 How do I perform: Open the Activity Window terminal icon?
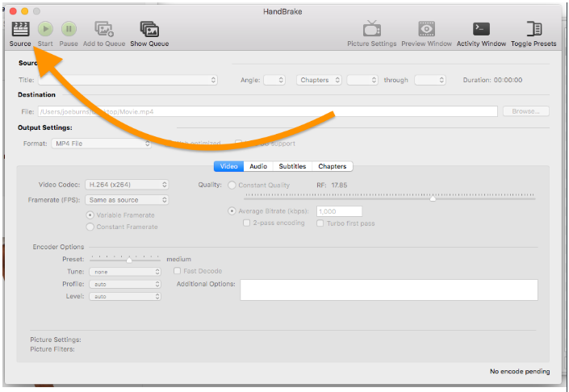click(481, 29)
